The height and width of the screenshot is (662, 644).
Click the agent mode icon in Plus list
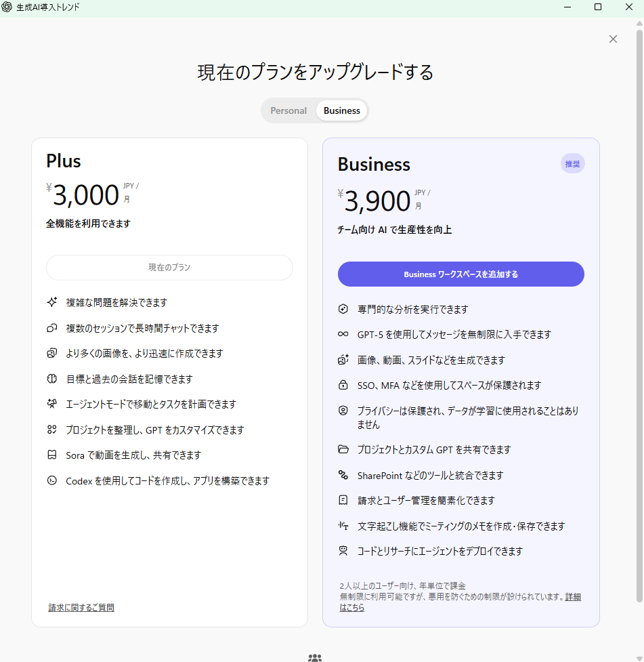coord(51,405)
